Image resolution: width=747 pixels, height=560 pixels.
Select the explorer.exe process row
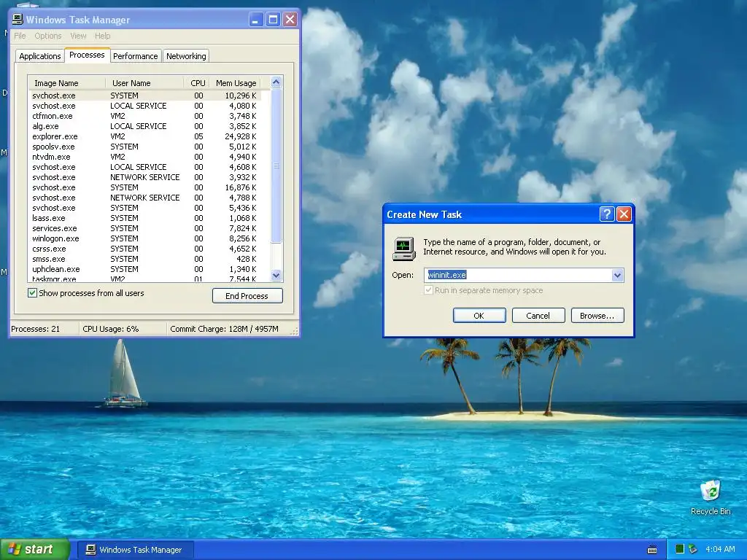pyautogui.click(x=145, y=136)
